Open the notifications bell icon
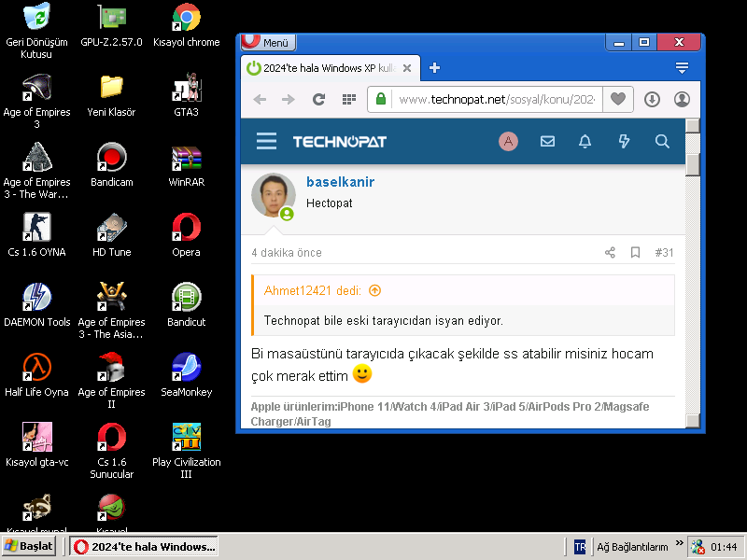Screen dimensions: 747x560 [x=585, y=142]
